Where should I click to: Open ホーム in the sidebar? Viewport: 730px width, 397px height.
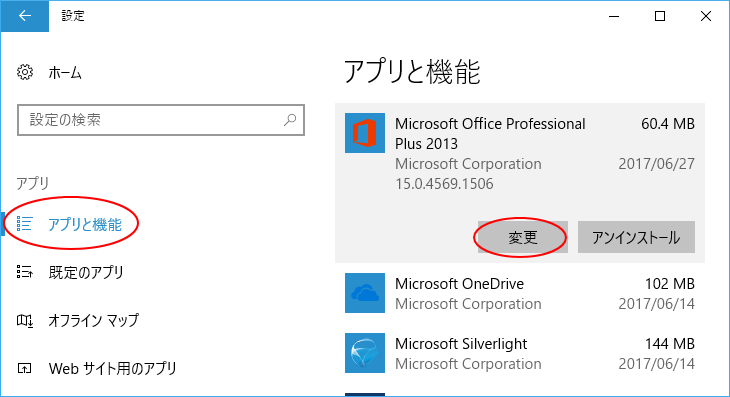pos(65,73)
